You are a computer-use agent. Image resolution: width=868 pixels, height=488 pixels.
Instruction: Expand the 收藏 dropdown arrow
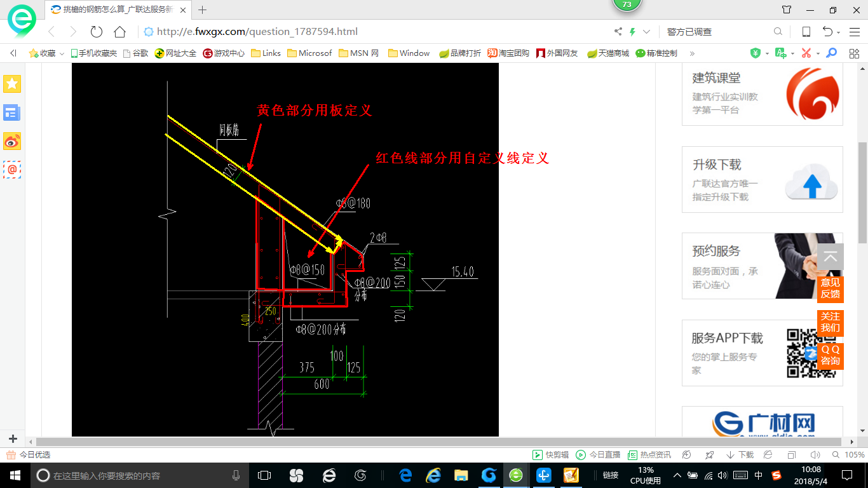62,54
